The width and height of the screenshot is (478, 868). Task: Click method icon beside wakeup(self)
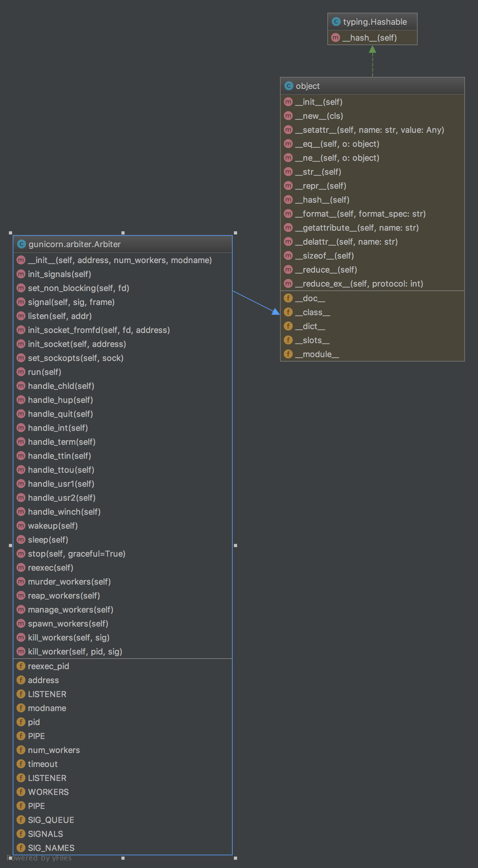click(x=21, y=526)
